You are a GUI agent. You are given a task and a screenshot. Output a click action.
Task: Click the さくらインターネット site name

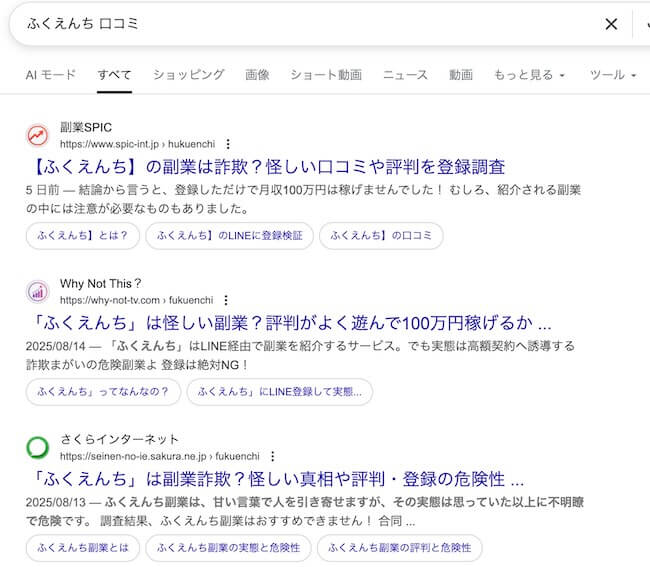tap(119, 439)
